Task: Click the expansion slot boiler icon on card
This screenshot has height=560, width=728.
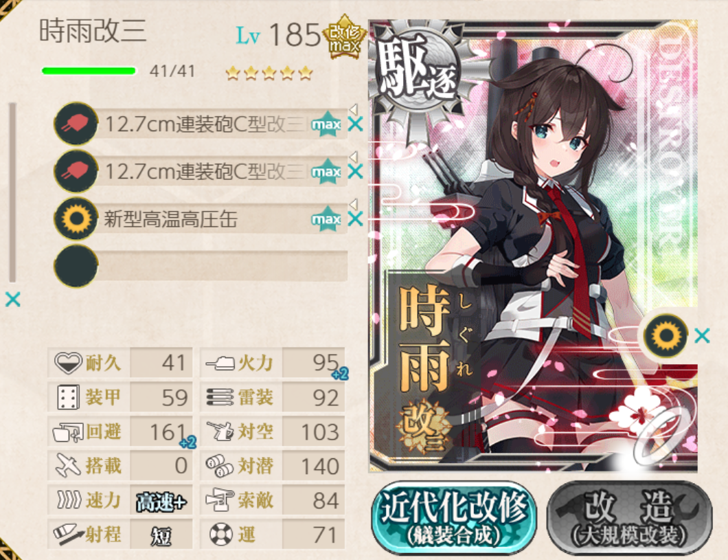Action: point(666,336)
